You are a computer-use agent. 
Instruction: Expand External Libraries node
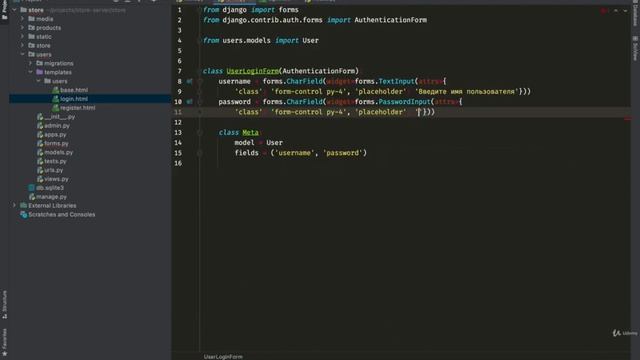point(15,206)
